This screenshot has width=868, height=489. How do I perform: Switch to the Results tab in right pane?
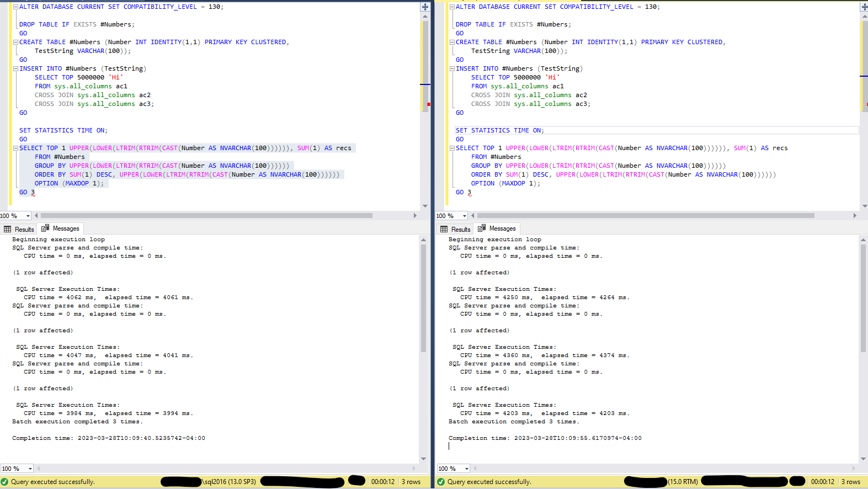point(460,229)
